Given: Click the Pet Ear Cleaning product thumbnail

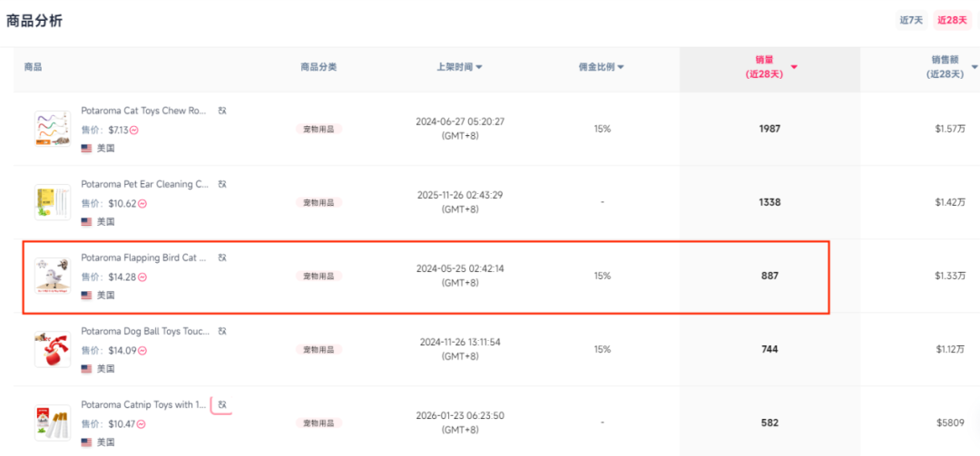Looking at the screenshot, I should [52, 202].
